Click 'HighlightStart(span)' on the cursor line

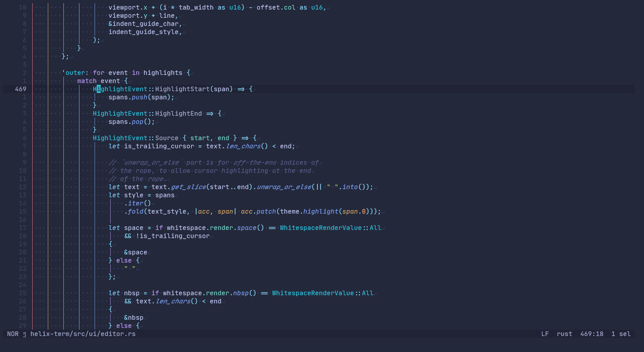[x=194, y=89]
